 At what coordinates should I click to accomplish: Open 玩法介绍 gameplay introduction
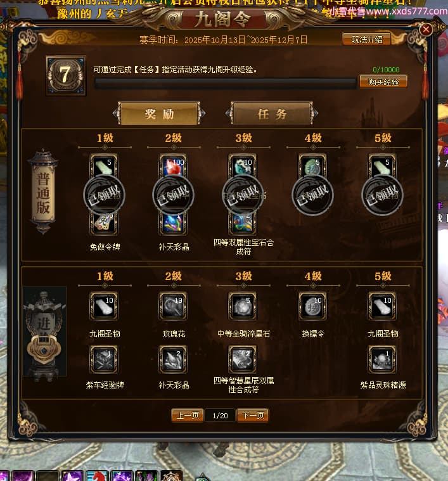[367, 39]
